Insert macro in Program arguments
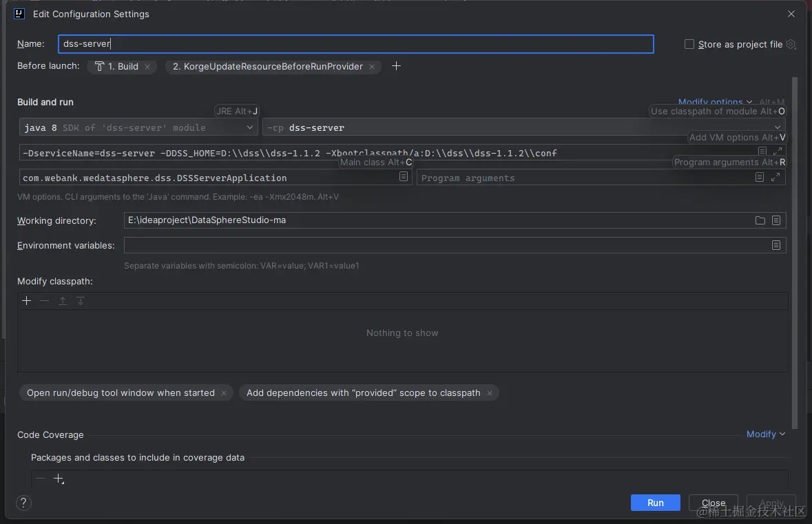Screen dimensions: 812x524 point(759,177)
